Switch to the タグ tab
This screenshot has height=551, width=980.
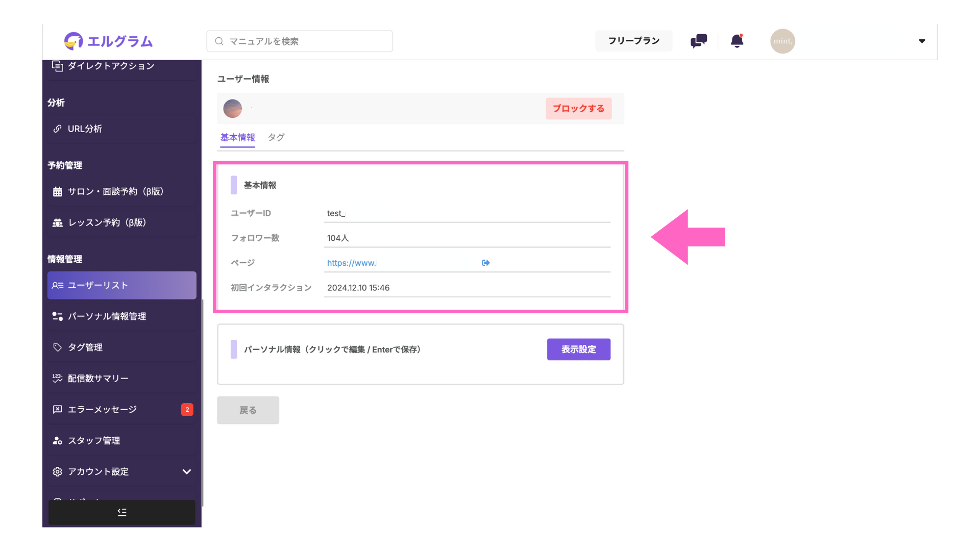pos(276,137)
